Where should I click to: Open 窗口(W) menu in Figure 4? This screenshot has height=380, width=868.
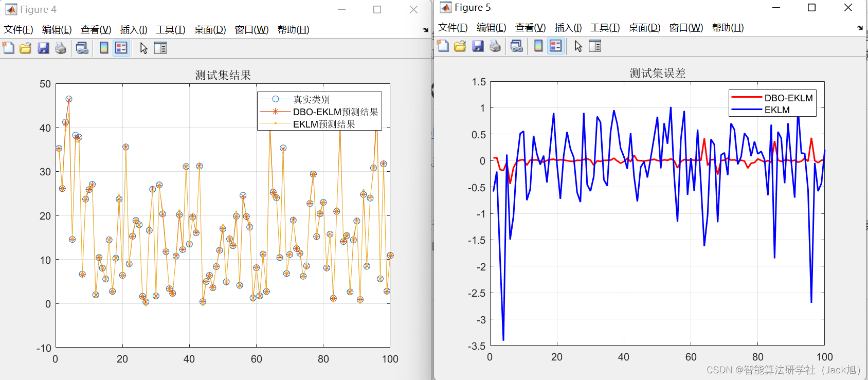251,30
